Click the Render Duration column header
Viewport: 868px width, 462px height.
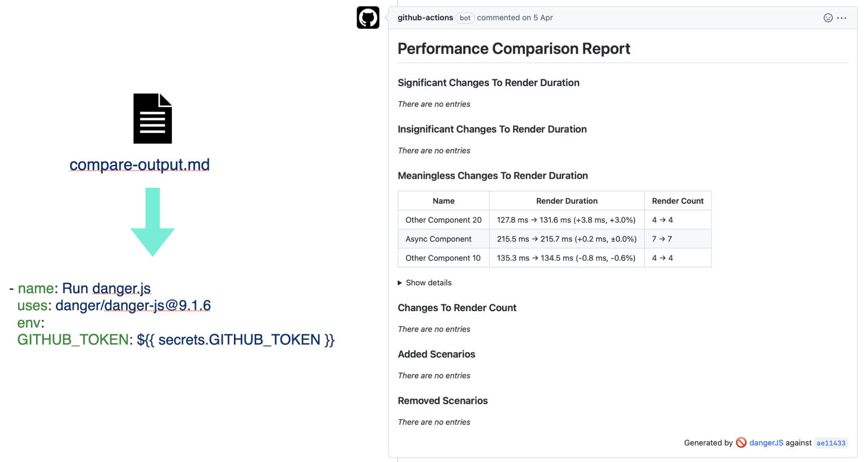click(x=566, y=201)
